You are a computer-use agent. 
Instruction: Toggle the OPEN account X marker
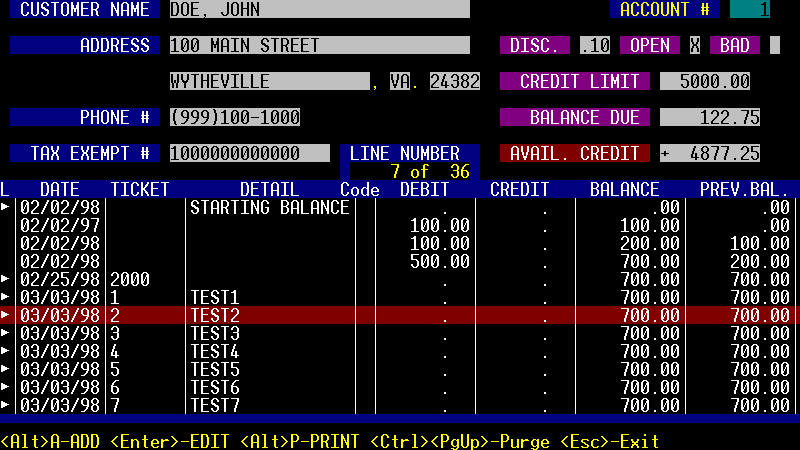(695, 45)
